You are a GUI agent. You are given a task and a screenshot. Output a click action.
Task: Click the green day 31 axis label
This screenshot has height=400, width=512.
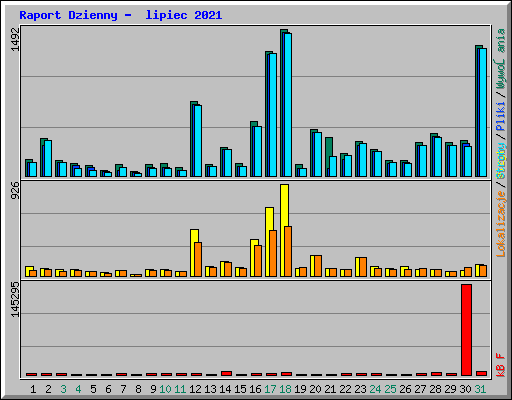[480, 389]
